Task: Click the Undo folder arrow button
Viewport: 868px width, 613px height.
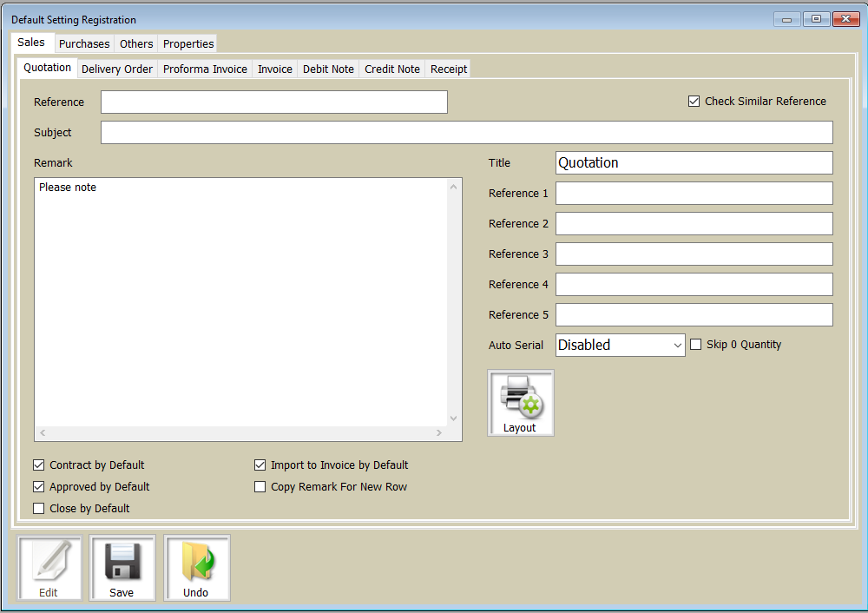Action: point(197,568)
